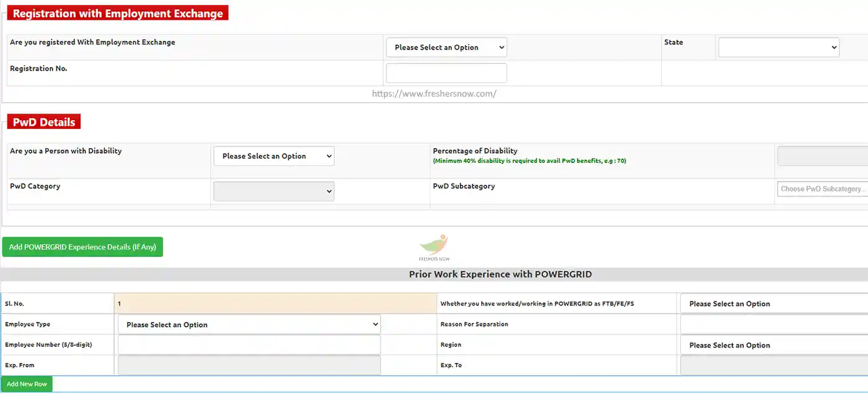Viewport: 868px width, 394px height.
Task: Click the Choose PwD Subcategory field
Action: (x=823, y=189)
